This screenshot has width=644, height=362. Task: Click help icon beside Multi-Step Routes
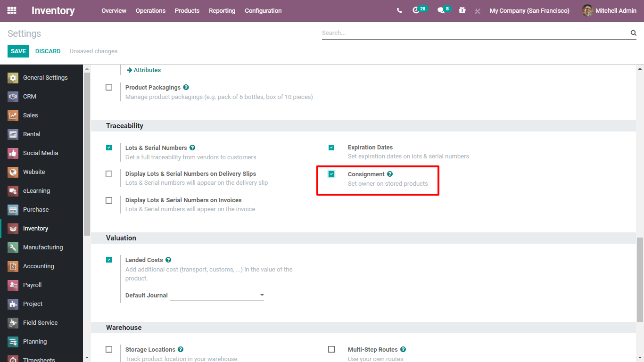tap(403, 349)
